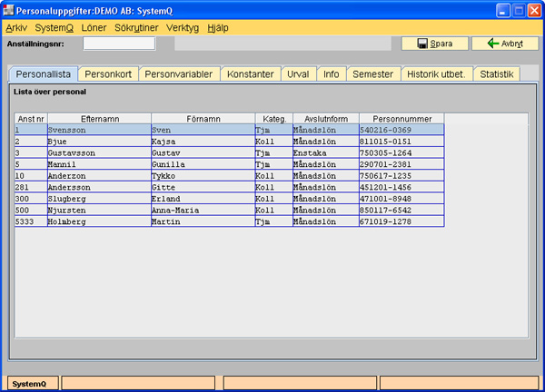Switch to the Personvariabler tab
This screenshot has width=545, height=392.
point(179,74)
